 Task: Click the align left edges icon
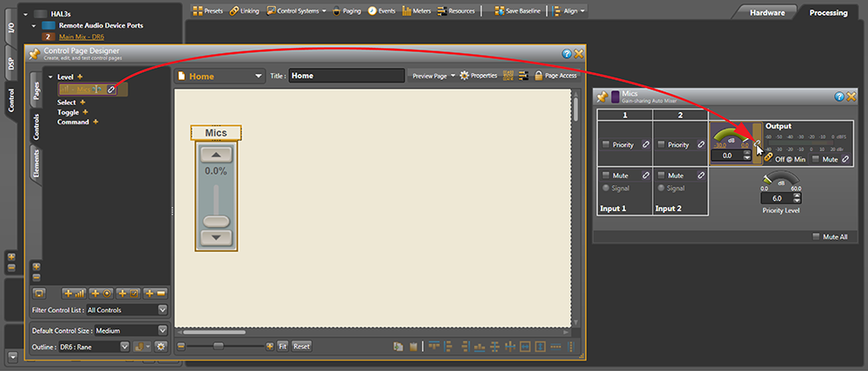point(448,346)
